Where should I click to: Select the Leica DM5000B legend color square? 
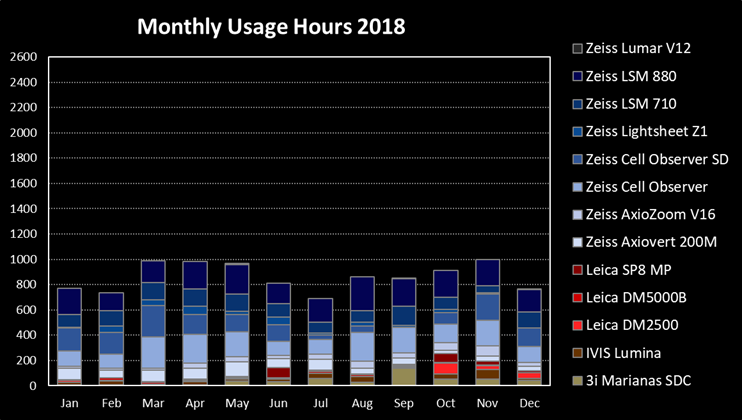pyautogui.click(x=578, y=298)
